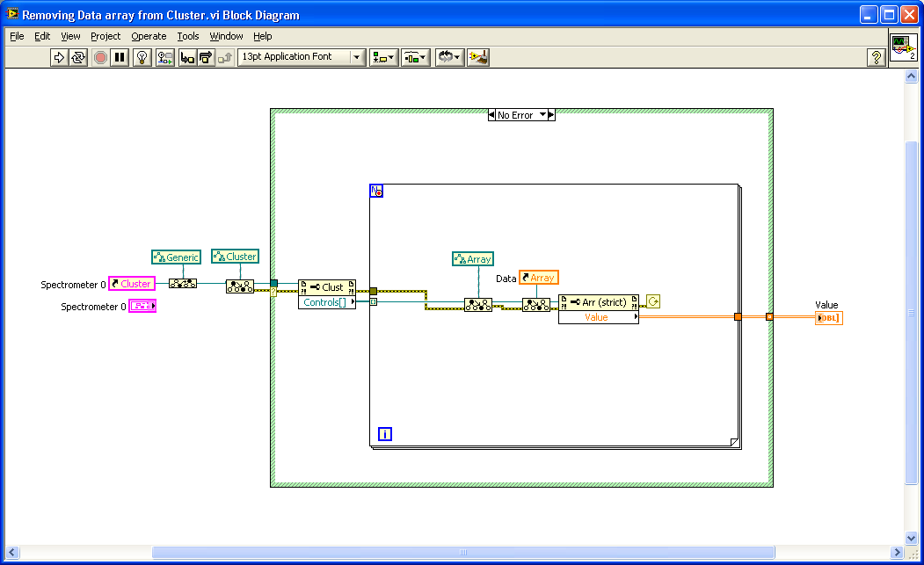
Task: Click Run Continuously toolbar icon
Action: click(78, 57)
